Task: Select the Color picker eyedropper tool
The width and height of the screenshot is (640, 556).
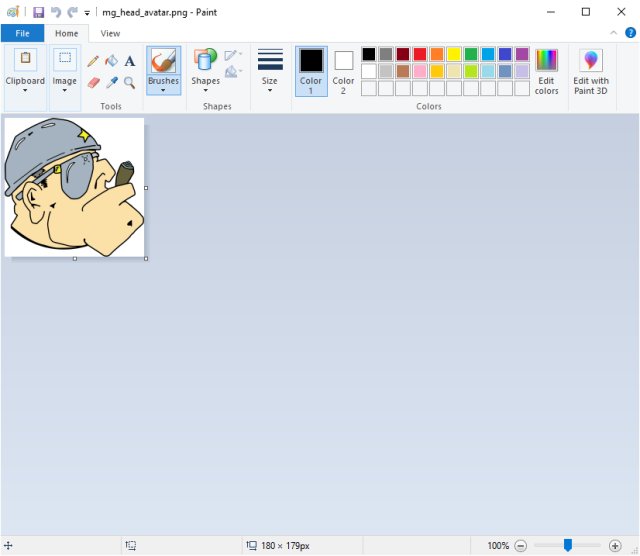Action: coord(111,83)
